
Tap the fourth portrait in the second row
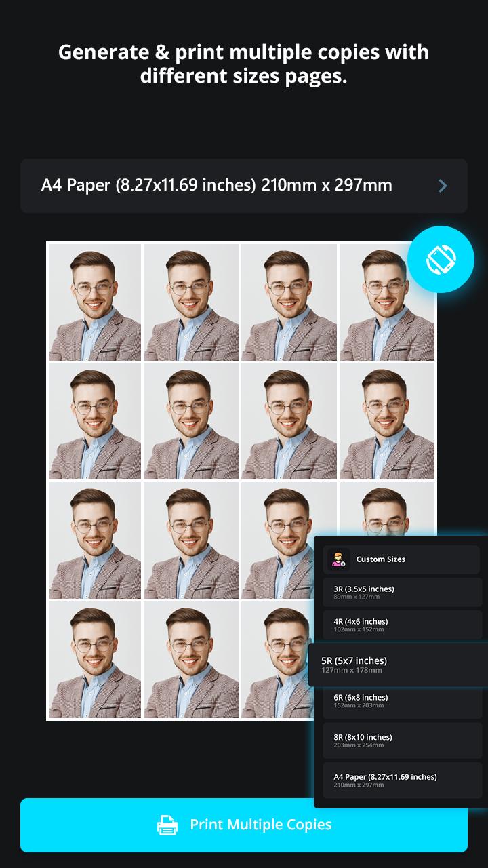tap(387, 422)
